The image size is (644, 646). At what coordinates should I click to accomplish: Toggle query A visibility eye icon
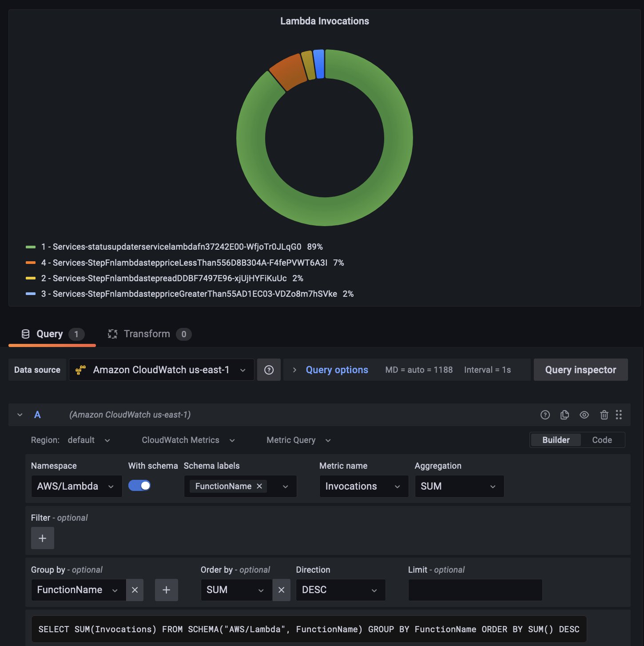pos(584,415)
